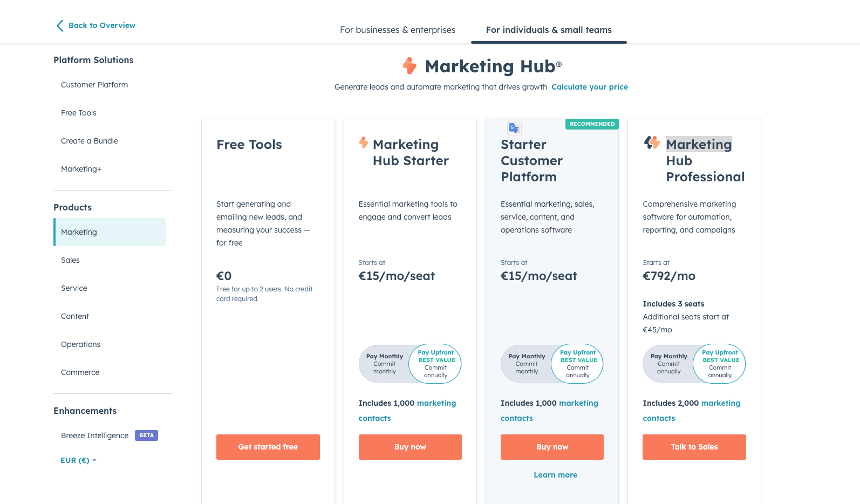Screen dimensions: 860x504
Task: Select Pay Monthly on the Marketing Hub Starter card
Action: (385, 364)
